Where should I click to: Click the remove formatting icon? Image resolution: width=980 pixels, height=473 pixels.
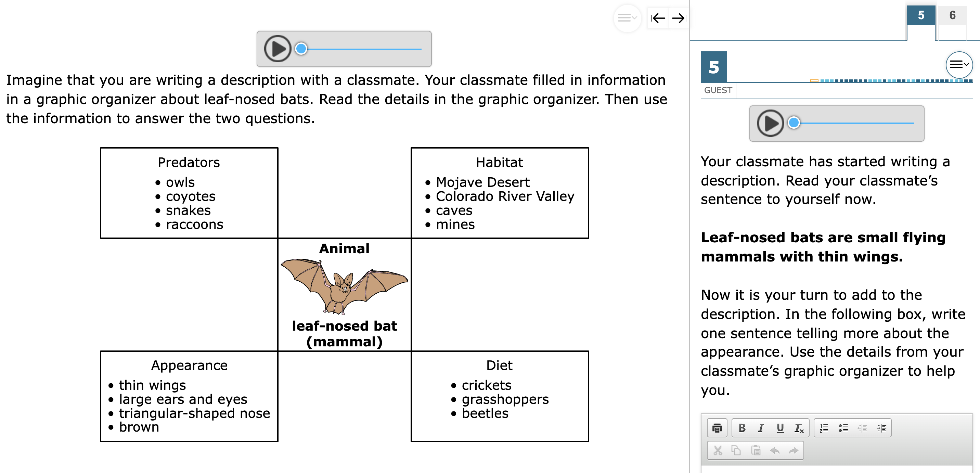pyautogui.click(x=799, y=428)
